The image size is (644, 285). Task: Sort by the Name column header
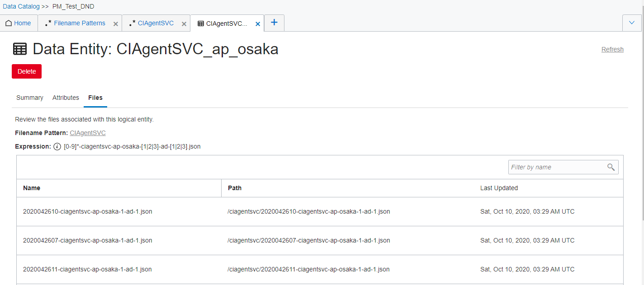tap(32, 188)
